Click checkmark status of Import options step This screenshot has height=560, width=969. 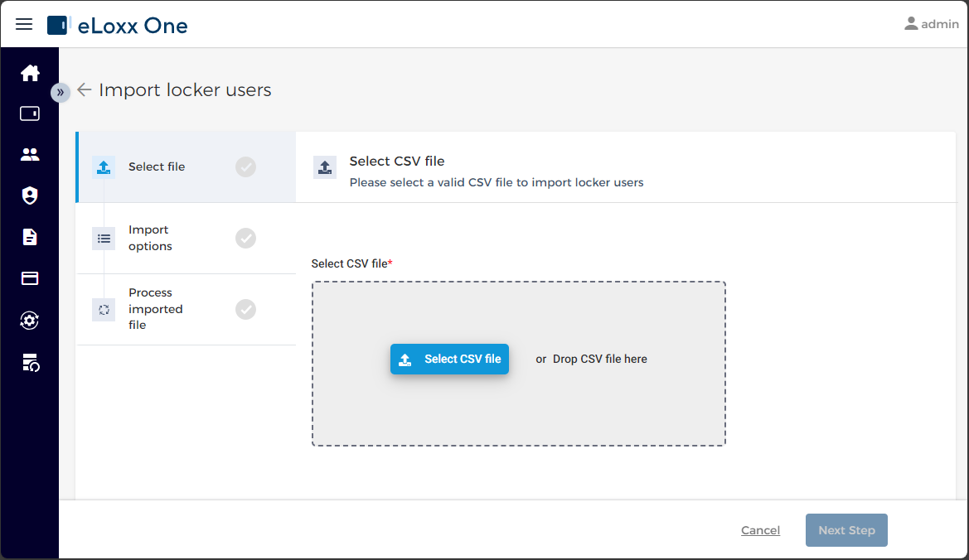[246, 239]
